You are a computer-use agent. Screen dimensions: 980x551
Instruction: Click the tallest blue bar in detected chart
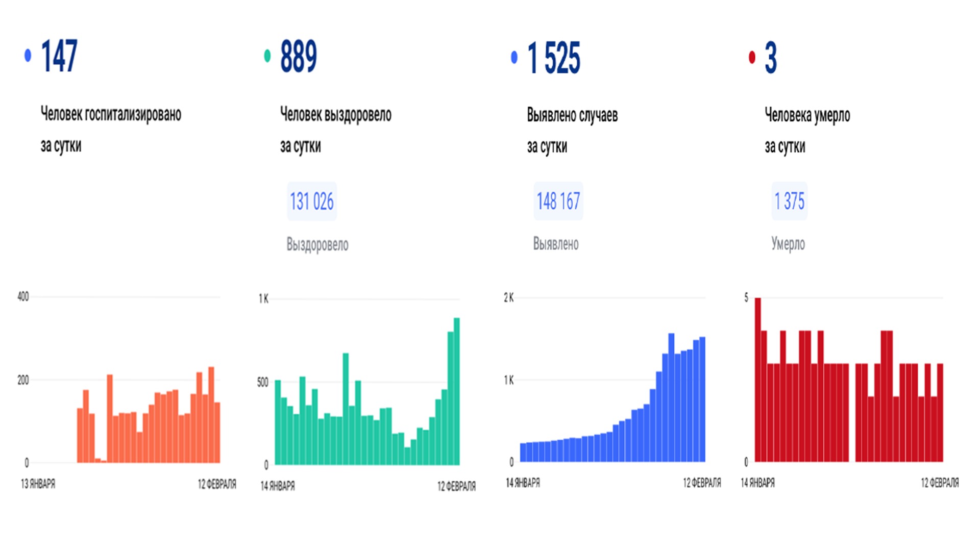(671, 398)
